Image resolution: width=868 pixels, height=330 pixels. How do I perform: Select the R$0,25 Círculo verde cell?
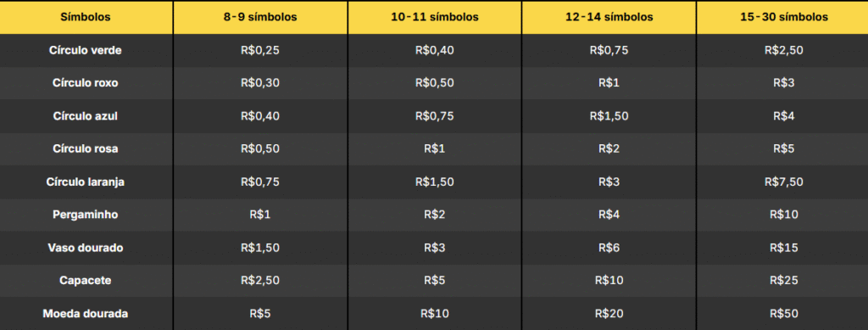pyautogui.click(x=260, y=50)
